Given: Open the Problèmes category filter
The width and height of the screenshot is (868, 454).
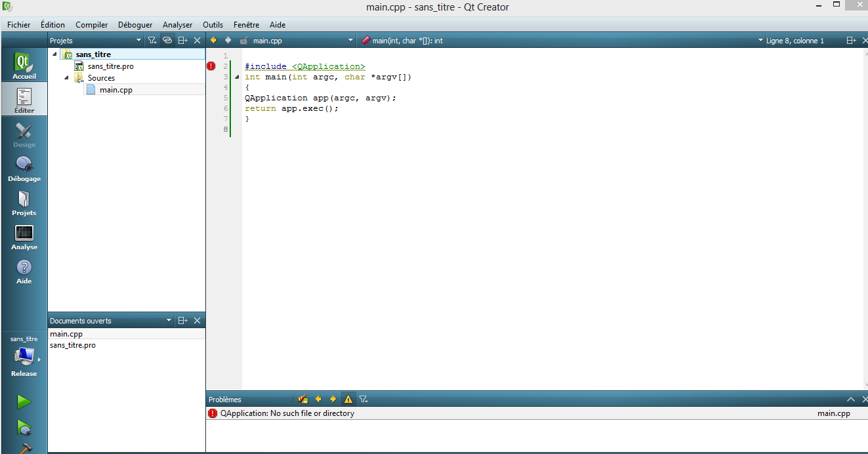Looking at the screenshot, I should tap(363, 399).
